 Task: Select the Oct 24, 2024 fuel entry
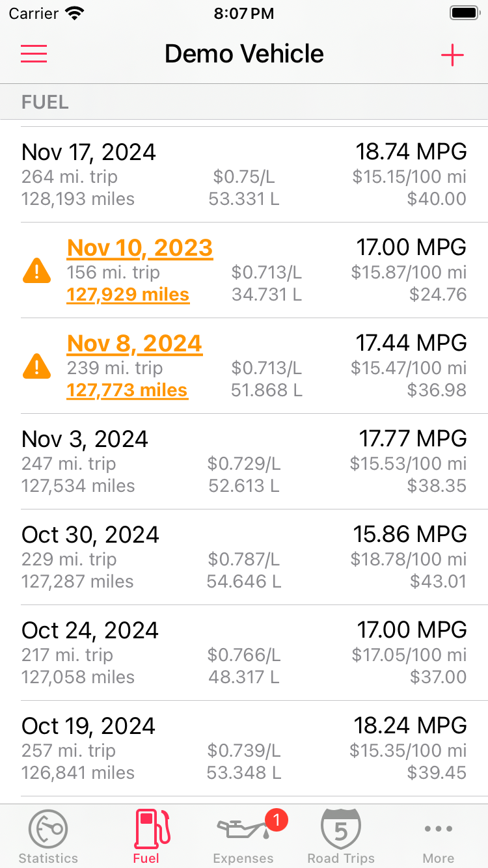pos(244,653)
